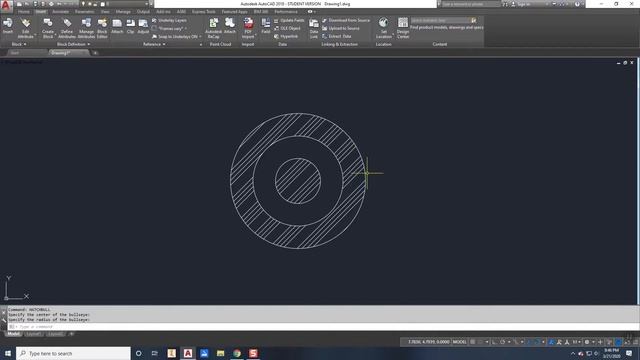This screenshot has width=640, height=360.
Task: Click the PDF Import tool
Action: point(248,28)
